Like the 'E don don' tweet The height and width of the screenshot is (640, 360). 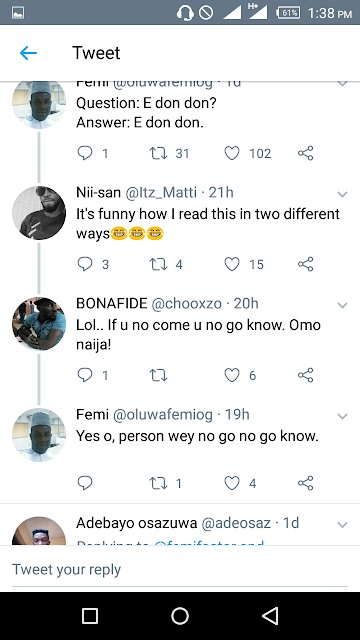click(232, 153)
